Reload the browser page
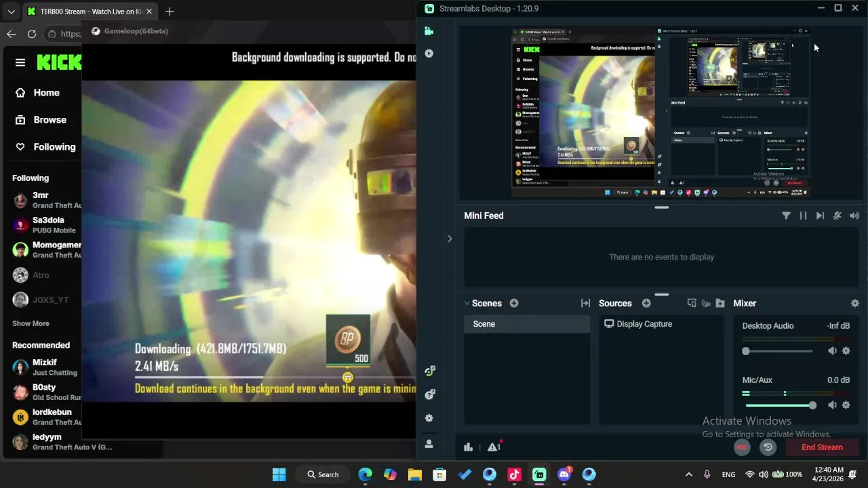 pyautogui.click(x=32, y=34)
